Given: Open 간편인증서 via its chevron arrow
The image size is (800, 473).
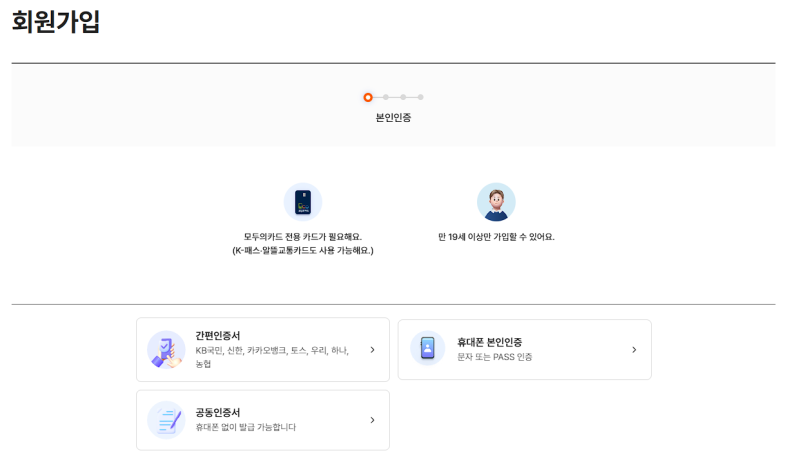Looking at the screenshot, I should point(372,350).
